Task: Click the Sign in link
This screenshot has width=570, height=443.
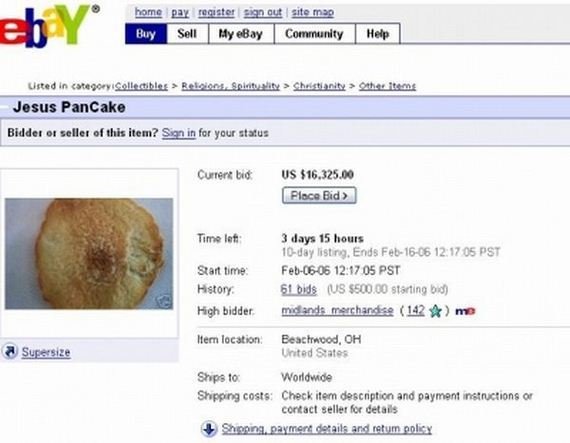Action: click(178, 133)
